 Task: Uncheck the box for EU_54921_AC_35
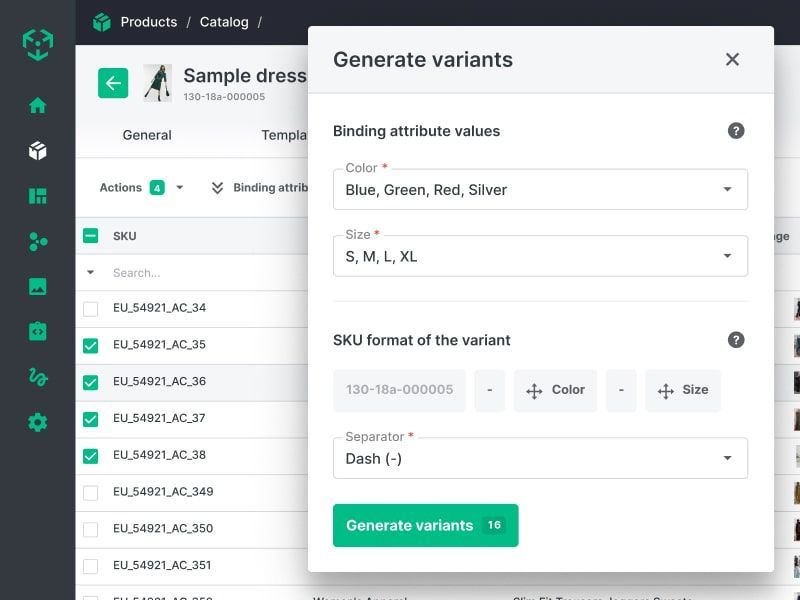coord(90,345)
